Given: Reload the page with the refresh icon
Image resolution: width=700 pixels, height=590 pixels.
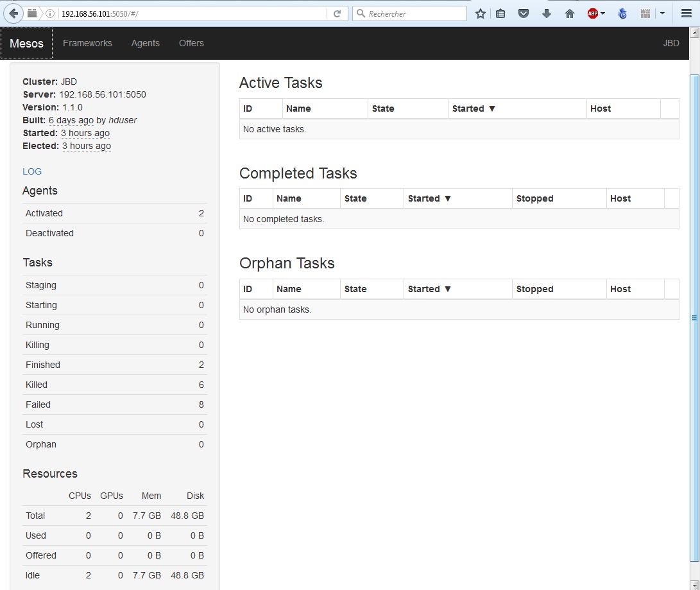Looking at the screenshot, I should tap(337, 13).
